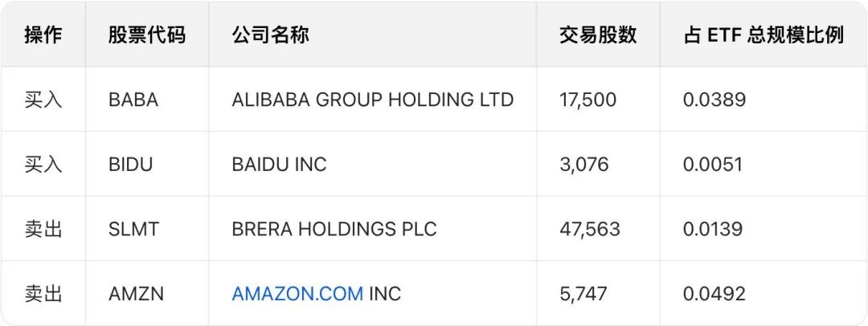
Task: Click the 买入 cell in BABA row
Action: coord(43,100)
